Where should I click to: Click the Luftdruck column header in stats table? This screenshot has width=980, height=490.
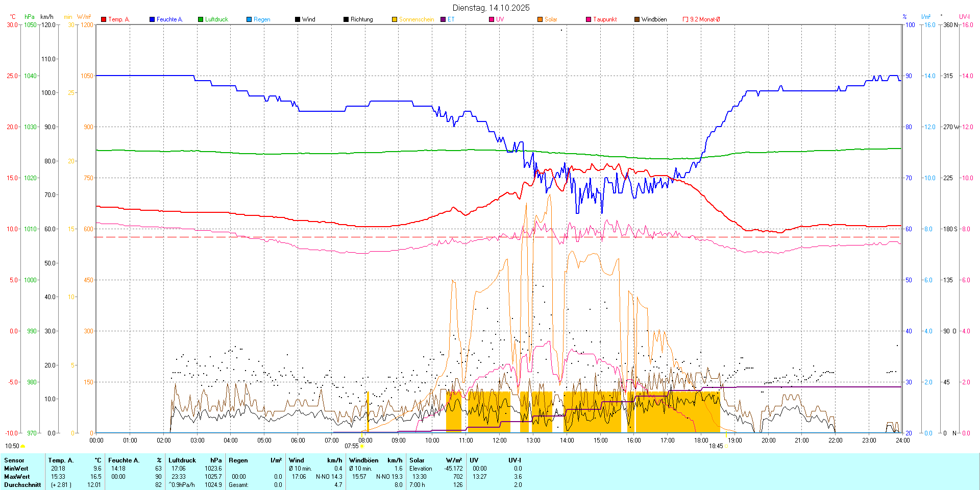[182, 460]
